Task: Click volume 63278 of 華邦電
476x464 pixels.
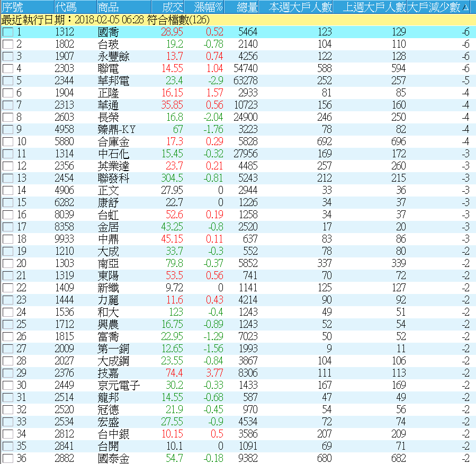Action: point(246,81)
